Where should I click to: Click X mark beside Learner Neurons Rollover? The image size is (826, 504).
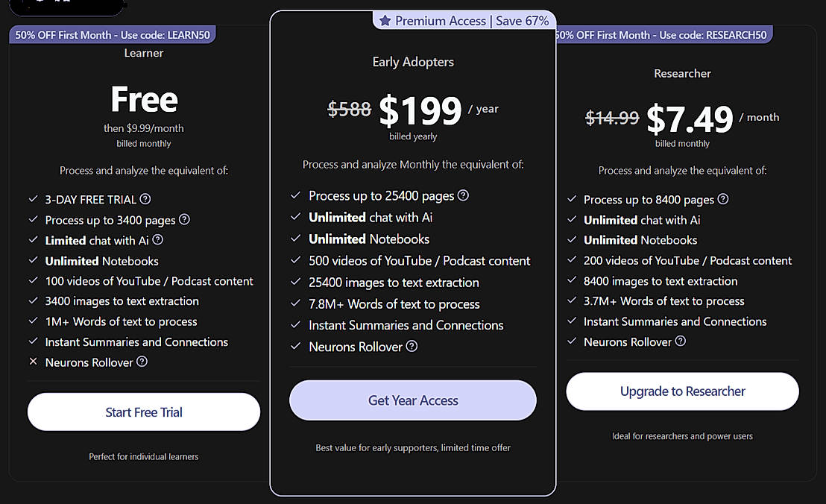(x=33, y=362)
